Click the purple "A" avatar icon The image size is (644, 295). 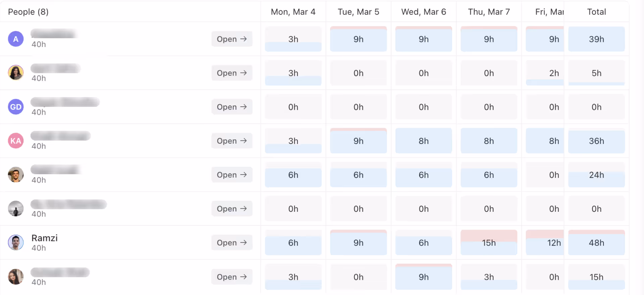click(x=15, y=39)
